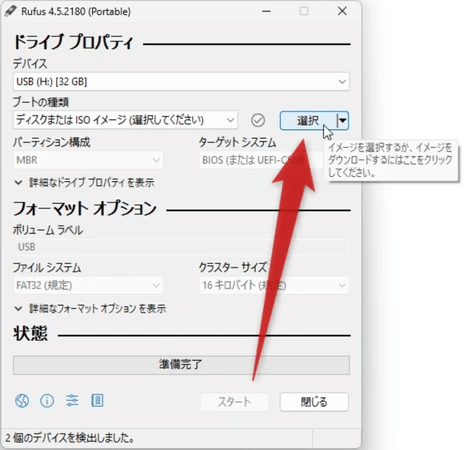
Task: Click the USB volume label field
Action: pos(181,247)
